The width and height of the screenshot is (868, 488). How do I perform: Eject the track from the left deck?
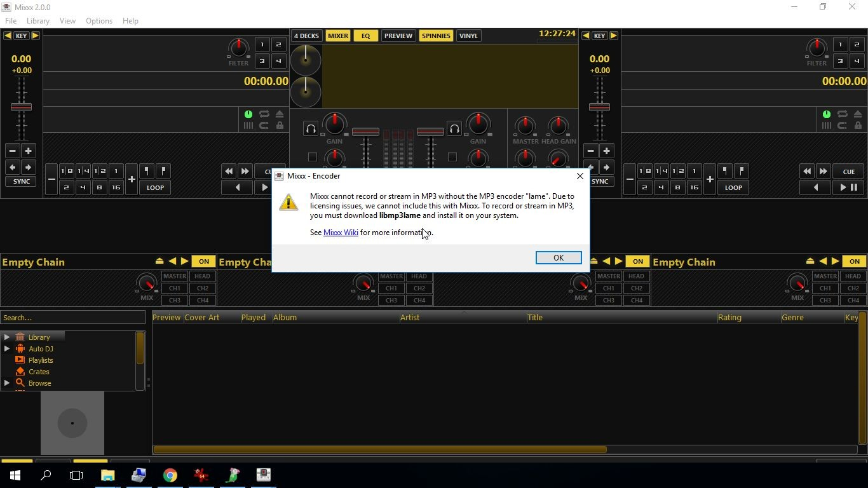click(x=280, y=114)
